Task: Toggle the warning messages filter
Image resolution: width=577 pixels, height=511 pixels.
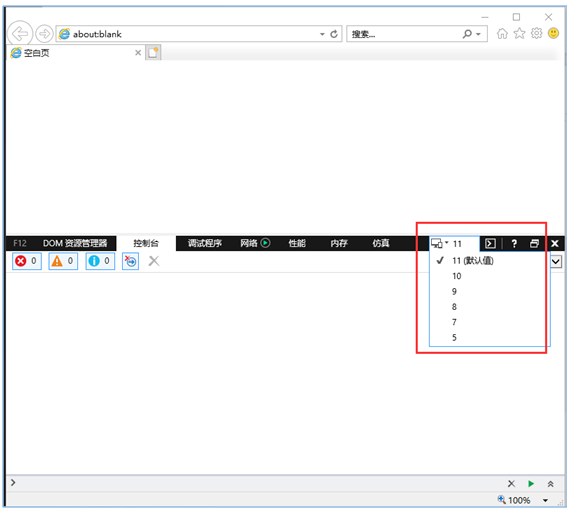Action: 63,261
